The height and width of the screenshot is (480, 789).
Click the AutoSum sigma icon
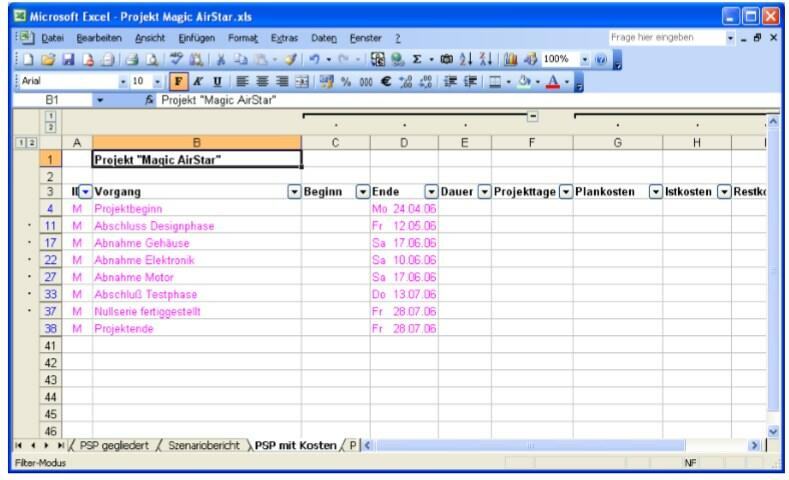(415, 58)
